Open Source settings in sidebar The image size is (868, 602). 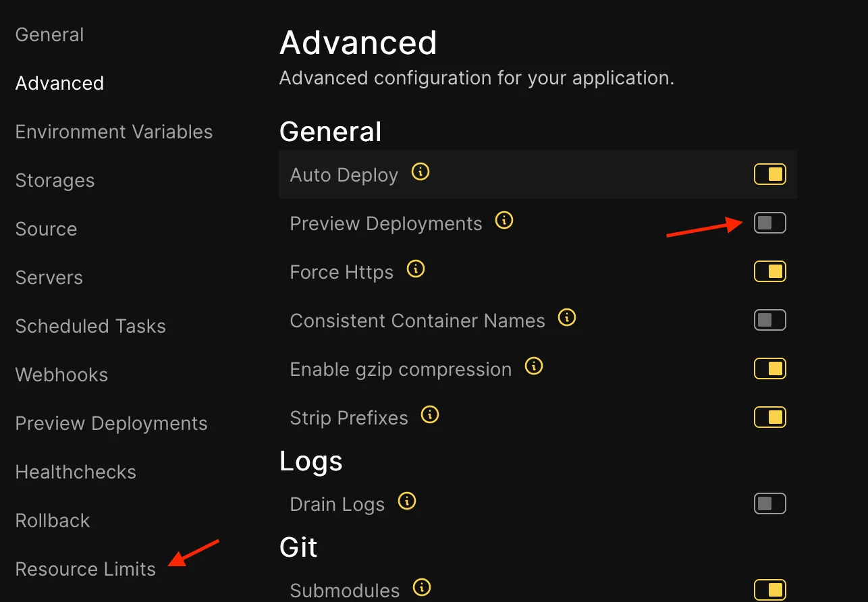click(x=47, y=229)
